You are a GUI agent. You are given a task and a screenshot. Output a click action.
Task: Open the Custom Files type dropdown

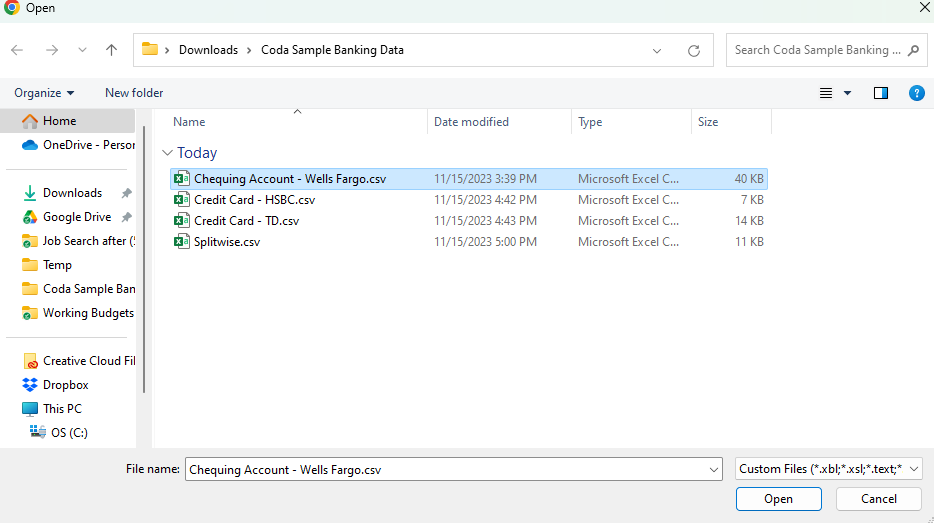click(x=828, y=469)
